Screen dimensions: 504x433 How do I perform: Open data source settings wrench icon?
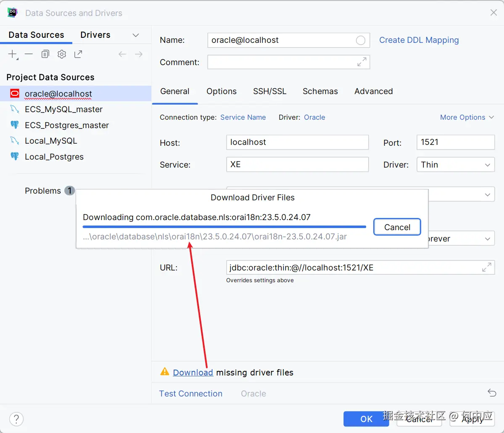[62, 54]
